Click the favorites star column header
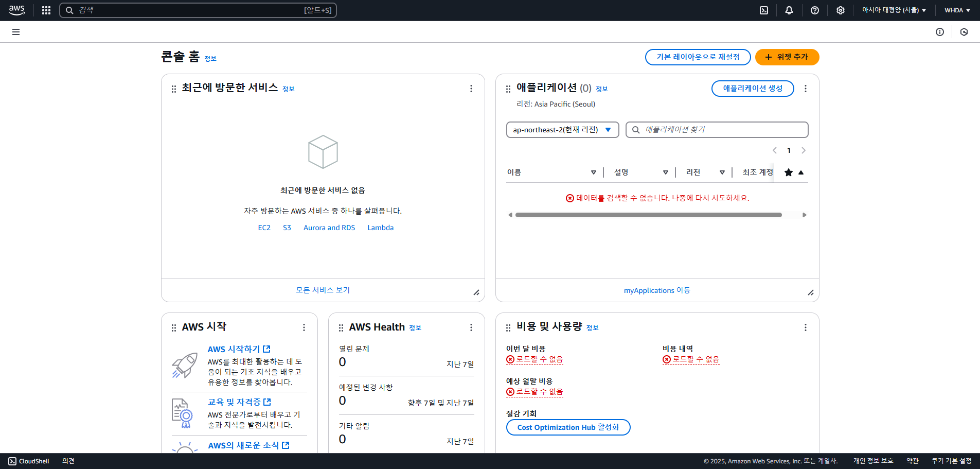The height and width of the screenshot is (469, 980). [x=789, y=172]
